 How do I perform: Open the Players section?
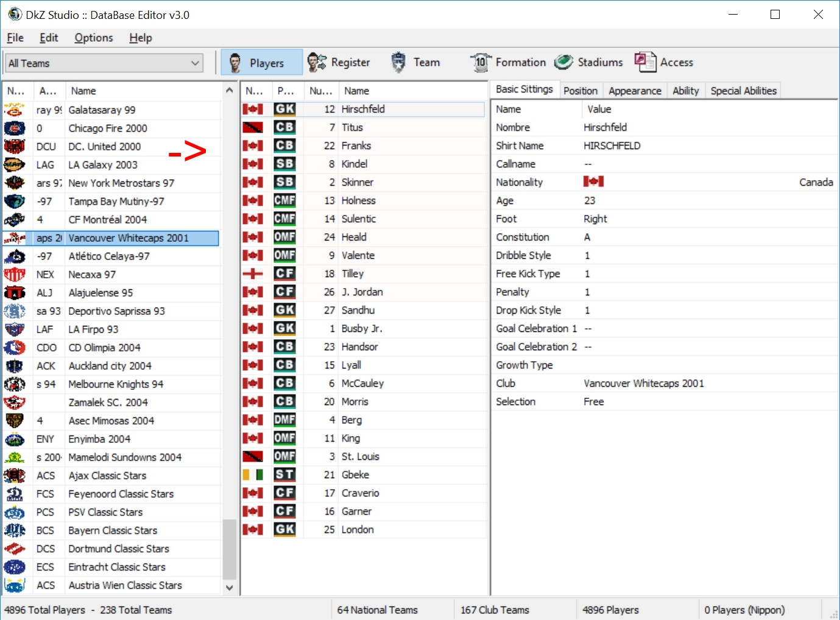pos(261,62)
